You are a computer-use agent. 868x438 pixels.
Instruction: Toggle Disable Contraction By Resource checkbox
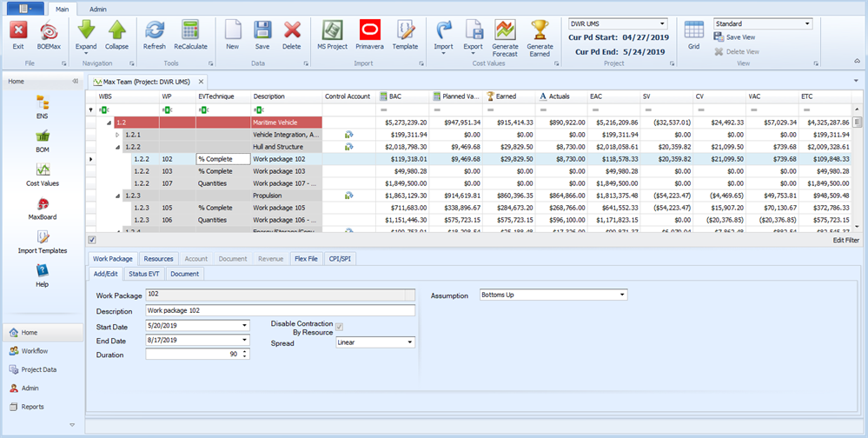click(x=340, y=327)
